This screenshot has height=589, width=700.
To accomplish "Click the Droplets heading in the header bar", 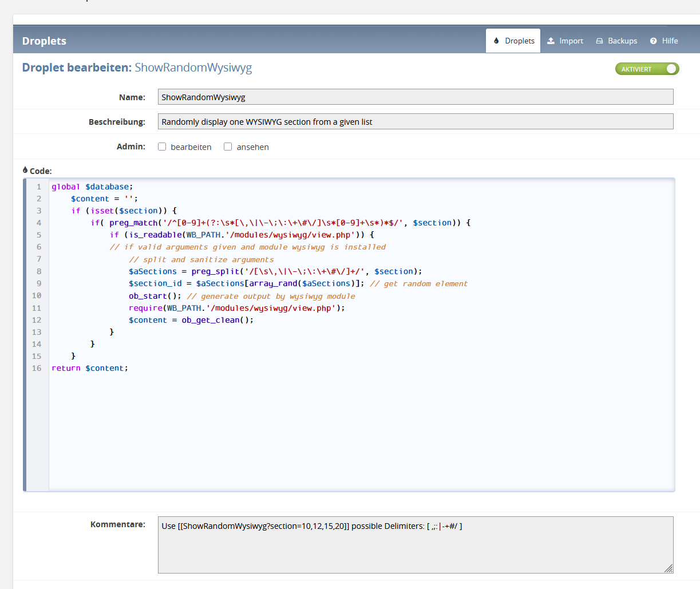I will [x=44, y=41].
